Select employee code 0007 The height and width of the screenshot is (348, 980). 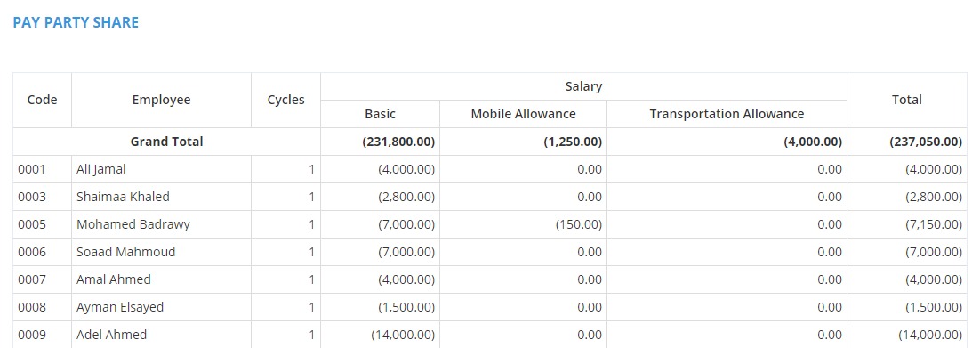pos(43,279)
